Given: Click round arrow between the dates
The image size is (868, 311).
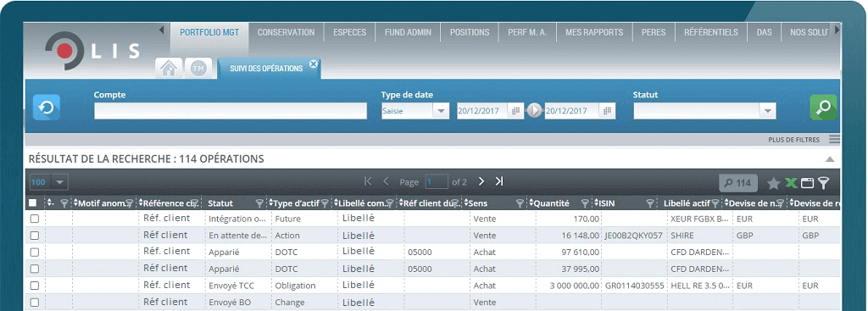Looking at the screenshot, I should click(534, 111).
